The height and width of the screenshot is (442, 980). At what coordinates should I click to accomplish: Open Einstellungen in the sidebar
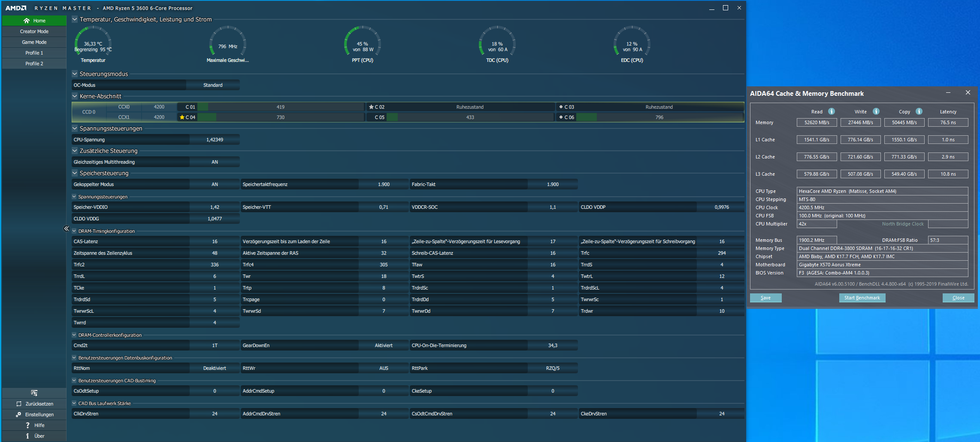[x=34, y=415]
